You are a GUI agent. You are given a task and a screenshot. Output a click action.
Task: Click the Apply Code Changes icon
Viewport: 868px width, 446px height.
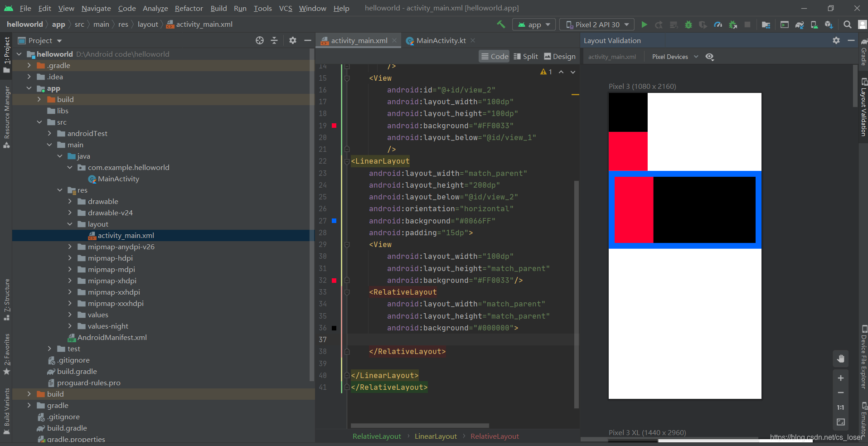[x=674, y=24]
